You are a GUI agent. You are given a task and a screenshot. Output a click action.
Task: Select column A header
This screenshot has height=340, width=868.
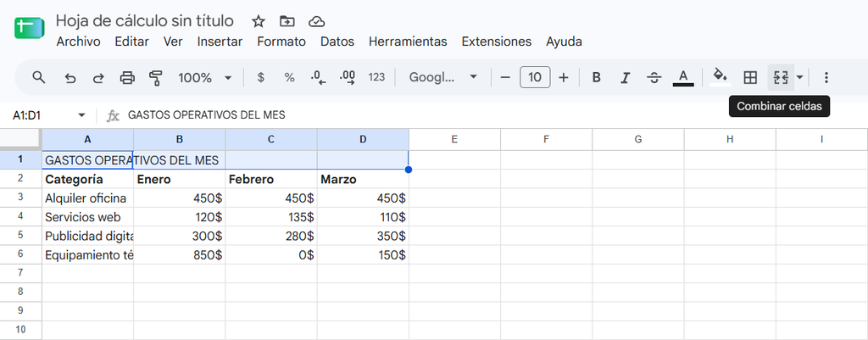(87, 140)
